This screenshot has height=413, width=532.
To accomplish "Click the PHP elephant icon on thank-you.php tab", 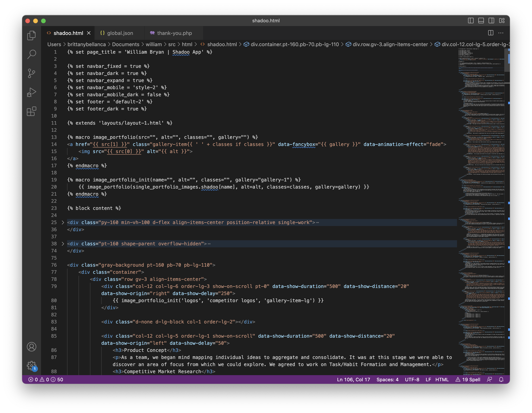I will [152, 33].
